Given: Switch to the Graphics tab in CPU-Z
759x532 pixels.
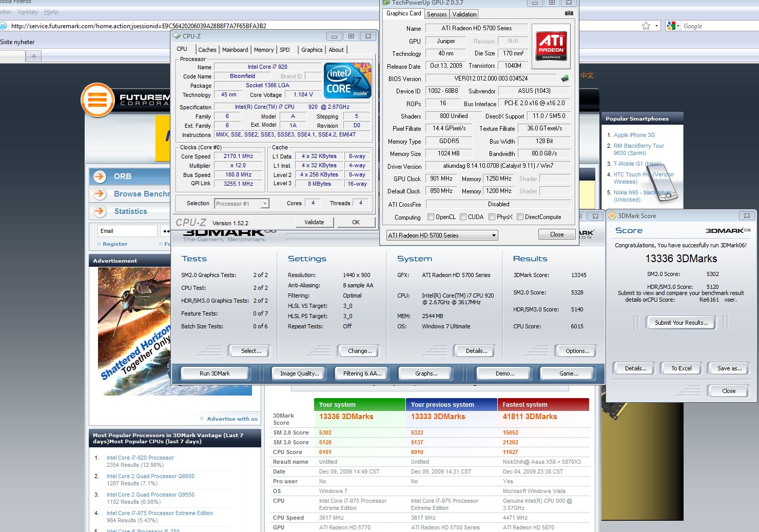Looking at the screenshot, I should 312,50.
